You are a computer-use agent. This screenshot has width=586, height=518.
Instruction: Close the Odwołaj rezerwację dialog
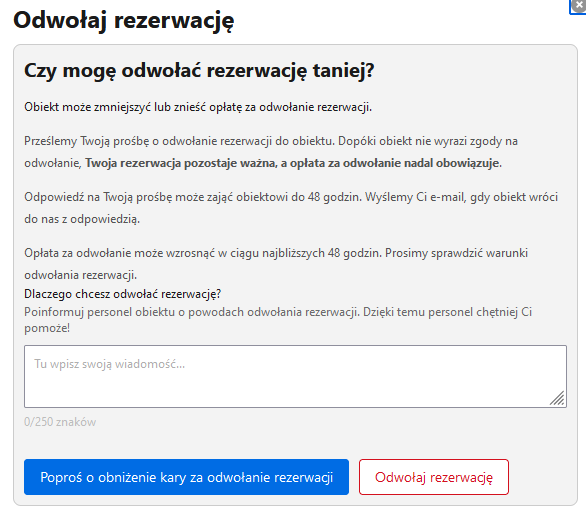point(579,6)
